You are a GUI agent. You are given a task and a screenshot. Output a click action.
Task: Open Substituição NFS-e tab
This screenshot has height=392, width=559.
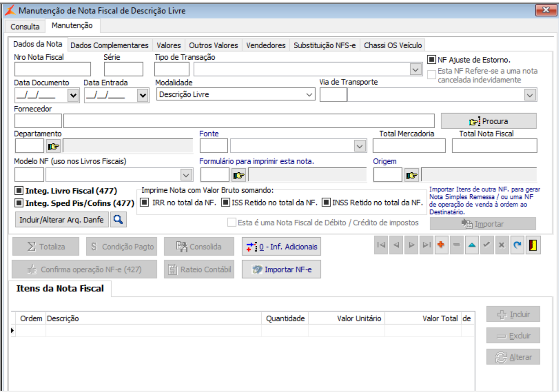pos(325,45)
